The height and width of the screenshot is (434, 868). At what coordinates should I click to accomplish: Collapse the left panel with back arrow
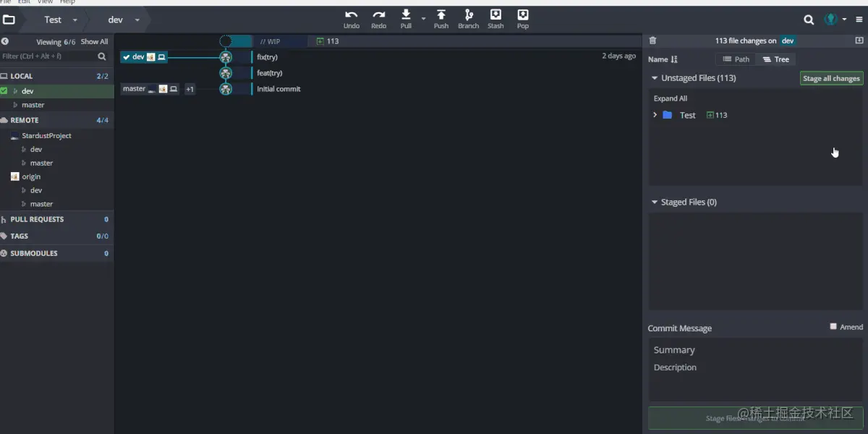click(x=5, y=41)
